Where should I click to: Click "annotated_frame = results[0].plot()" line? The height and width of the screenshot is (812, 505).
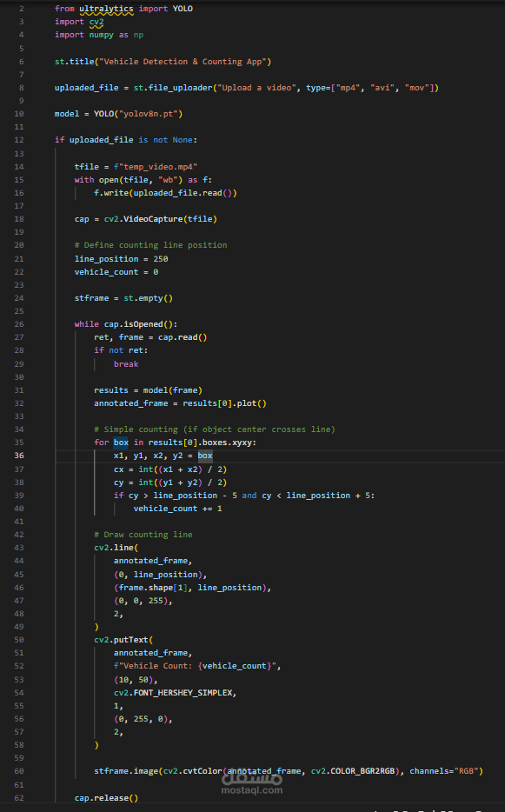tap(180, 403)
